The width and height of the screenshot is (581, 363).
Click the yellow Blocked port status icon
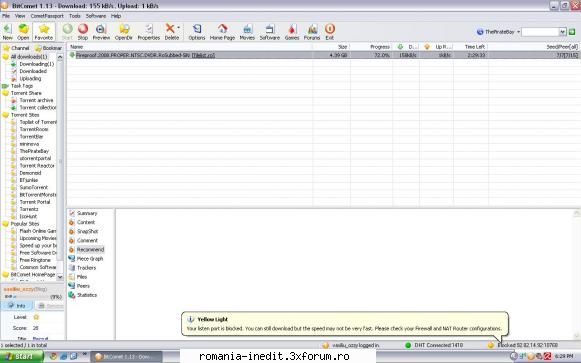(491, 345)
